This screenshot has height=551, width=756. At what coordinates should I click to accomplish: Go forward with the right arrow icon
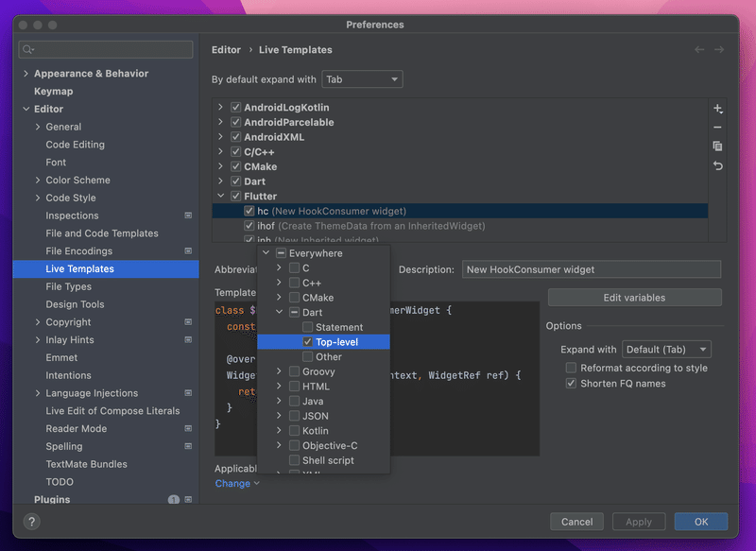[719, 50]
